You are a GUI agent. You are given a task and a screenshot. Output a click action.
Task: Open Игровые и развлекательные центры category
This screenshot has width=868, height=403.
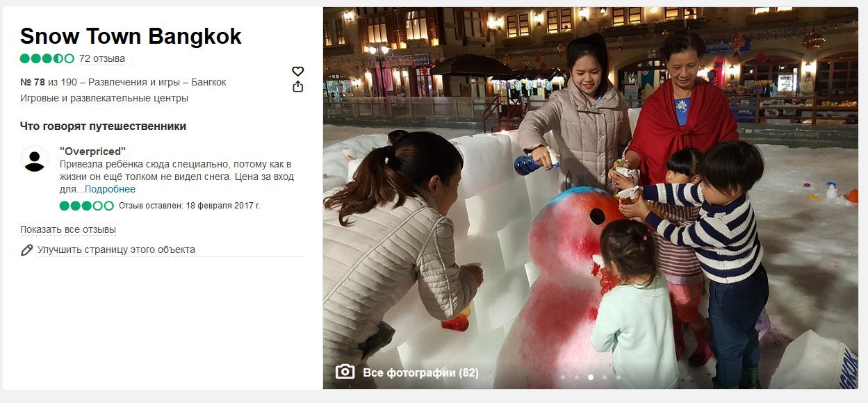coord(104,98)
